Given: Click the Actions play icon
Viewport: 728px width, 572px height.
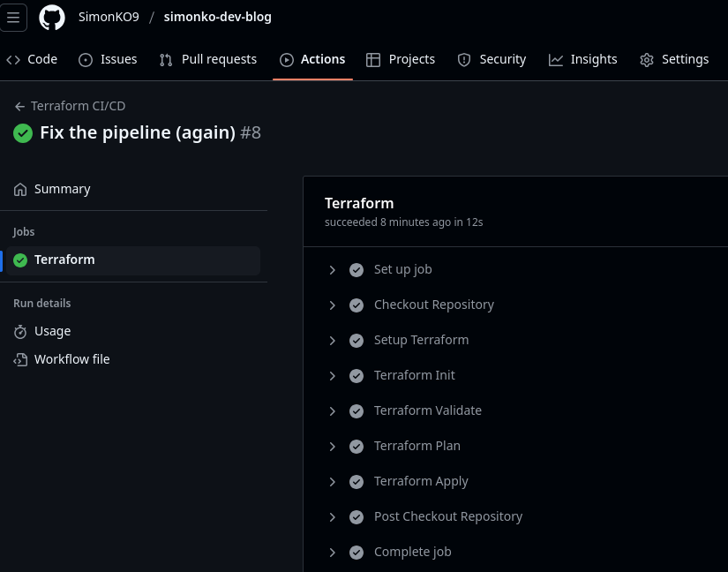Looking at the screenshot, I should point(287,60).
